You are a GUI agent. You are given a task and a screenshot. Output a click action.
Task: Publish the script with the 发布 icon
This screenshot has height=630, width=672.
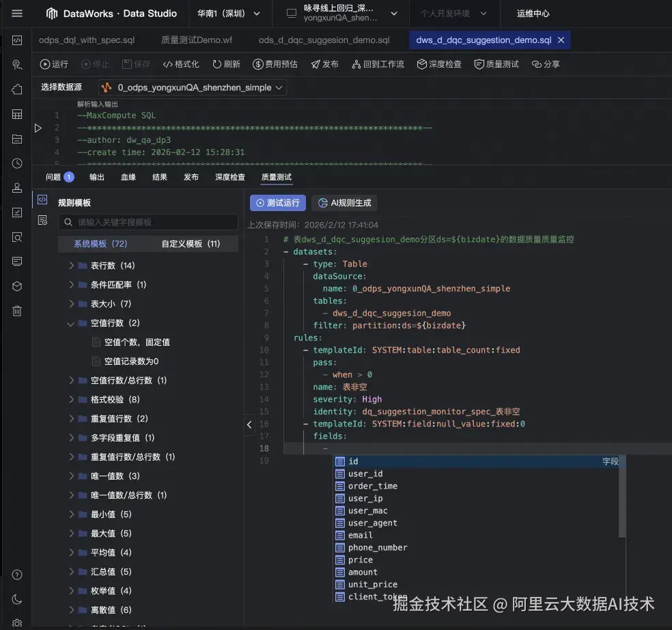(x=325, y=64)
